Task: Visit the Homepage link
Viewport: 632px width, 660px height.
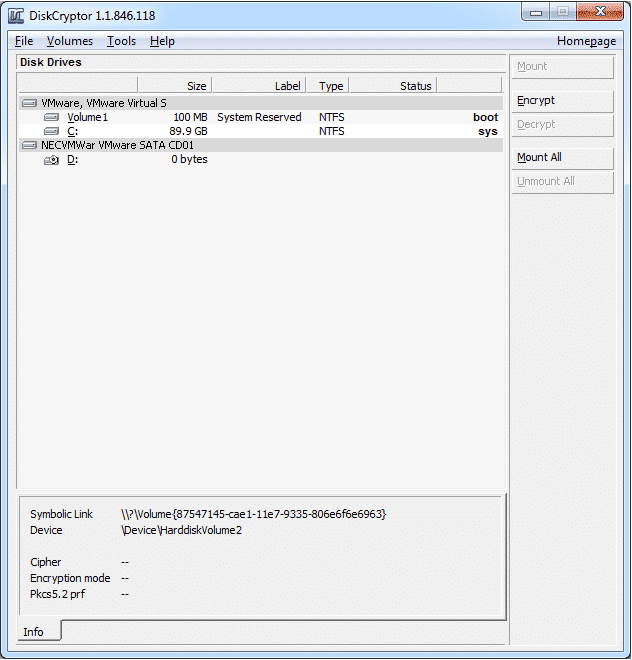Action: 586,41
